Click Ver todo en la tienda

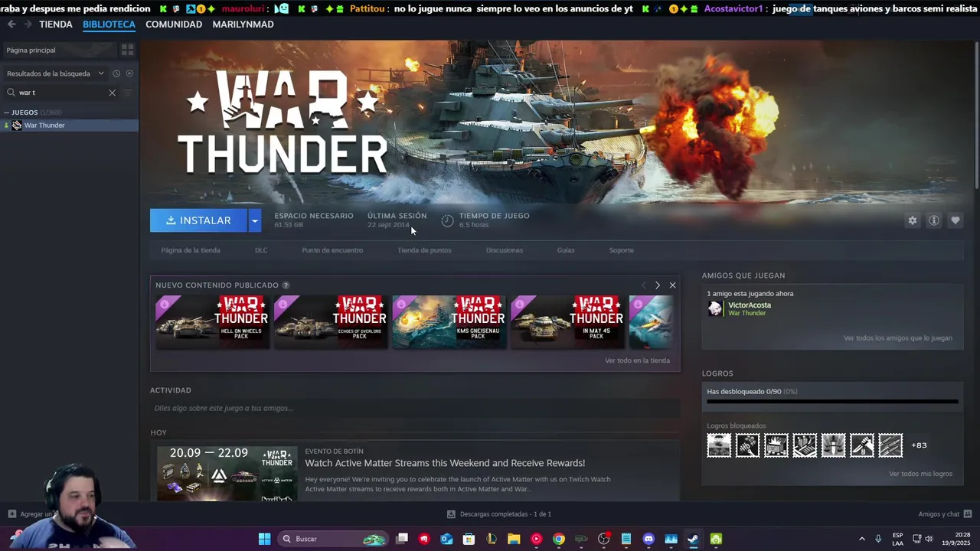pos(637,360)
